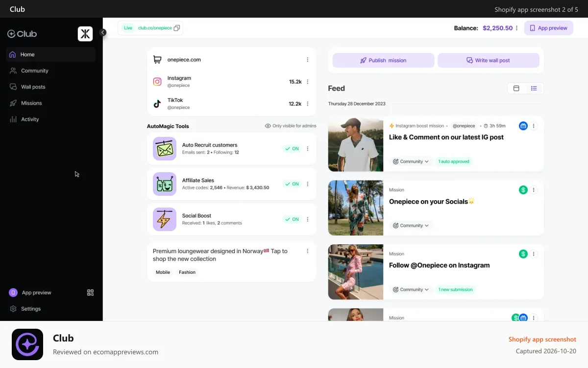Click the Publish mission button
Viewport: 588px width, 368px height.
point(383,60)
